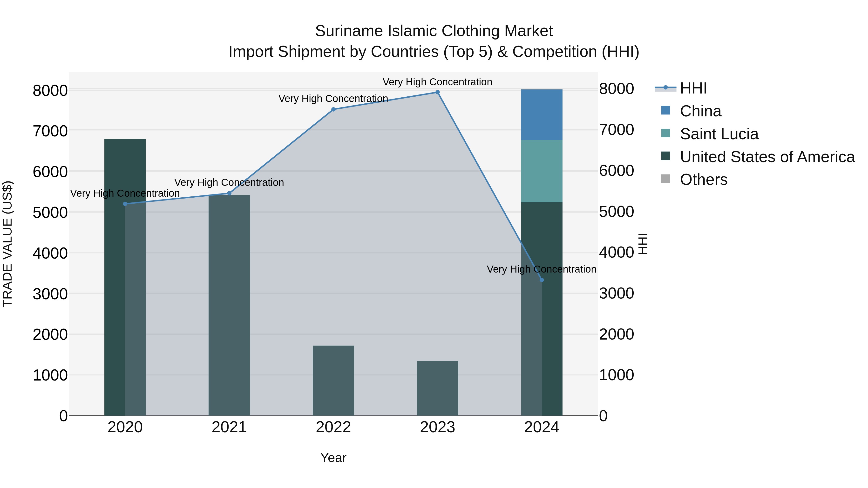This screenshot has width=868, height=488.
Task: Click the 2020 x-axis label
Action: pyautogui.click(x=125, y=427)
